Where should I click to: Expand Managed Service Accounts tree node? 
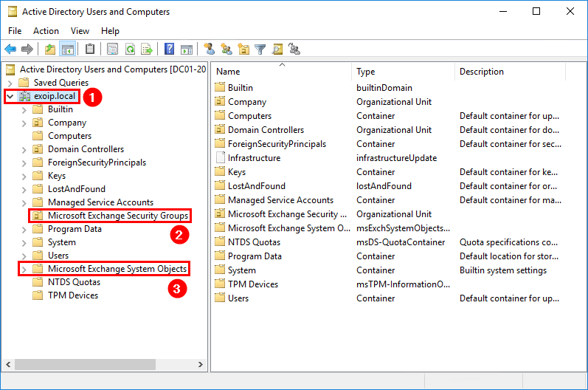pos(24,203)
